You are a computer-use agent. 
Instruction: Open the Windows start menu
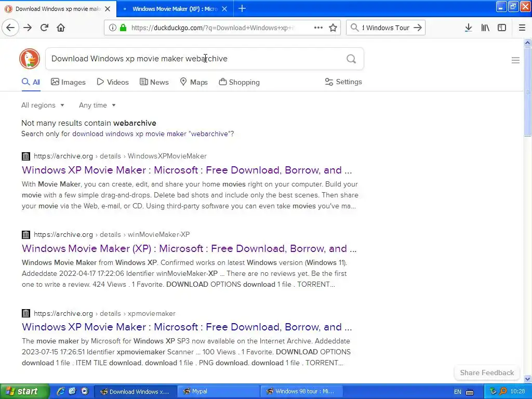(x=24, y=391)
